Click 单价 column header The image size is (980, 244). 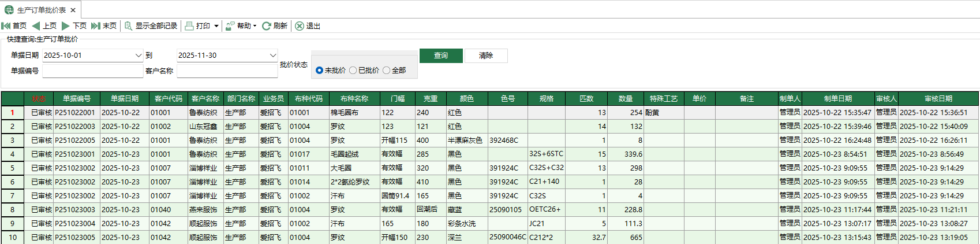click(700, 98)
